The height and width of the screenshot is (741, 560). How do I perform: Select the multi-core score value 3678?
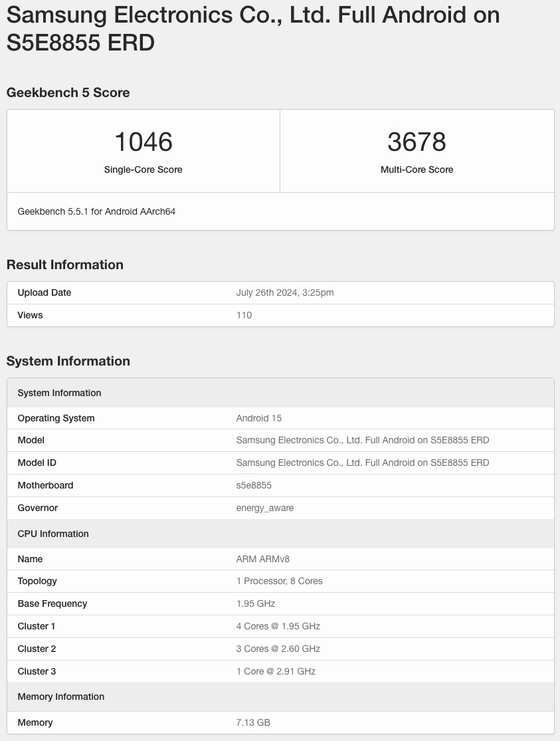(x=417, y=142)
